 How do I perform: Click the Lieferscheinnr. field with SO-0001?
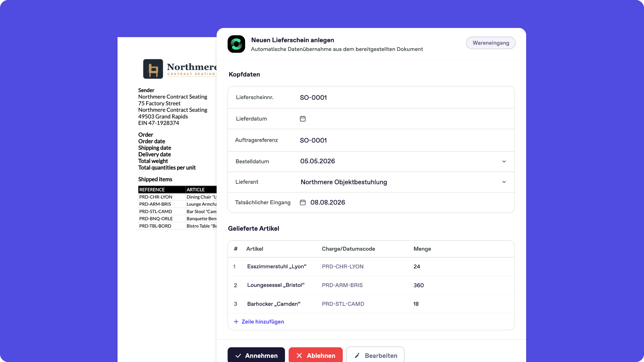371,97
